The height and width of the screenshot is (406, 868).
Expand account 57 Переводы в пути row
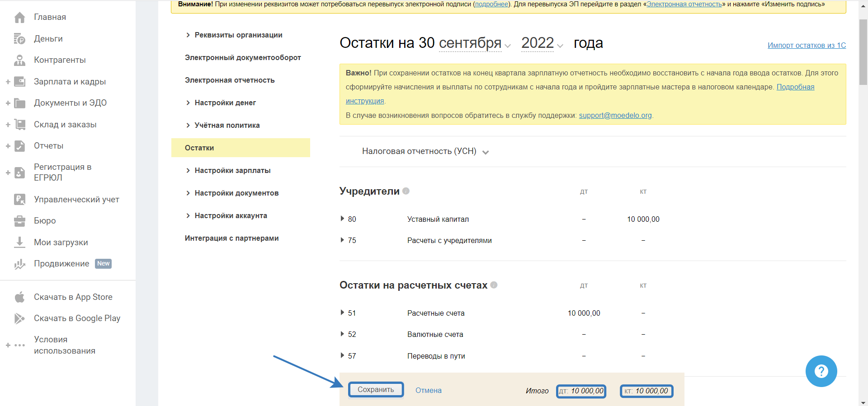coord(342,356)
